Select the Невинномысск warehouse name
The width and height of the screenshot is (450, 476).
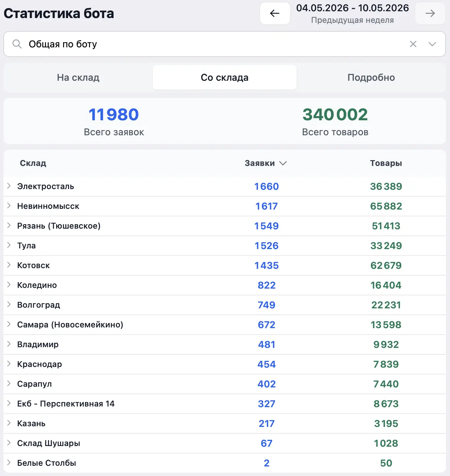click(x=48, y=206)
